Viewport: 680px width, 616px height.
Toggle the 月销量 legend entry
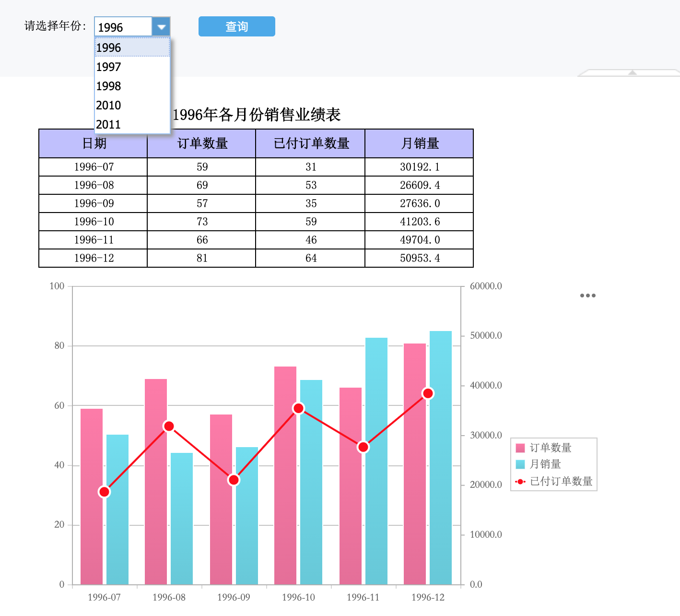coord(539,464)
